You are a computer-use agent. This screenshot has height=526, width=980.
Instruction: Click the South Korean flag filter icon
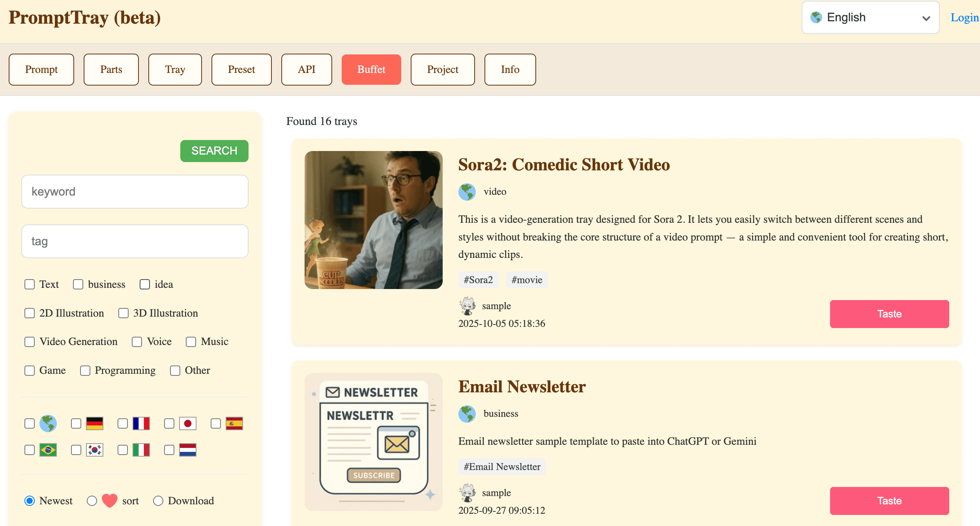(94, 450)
